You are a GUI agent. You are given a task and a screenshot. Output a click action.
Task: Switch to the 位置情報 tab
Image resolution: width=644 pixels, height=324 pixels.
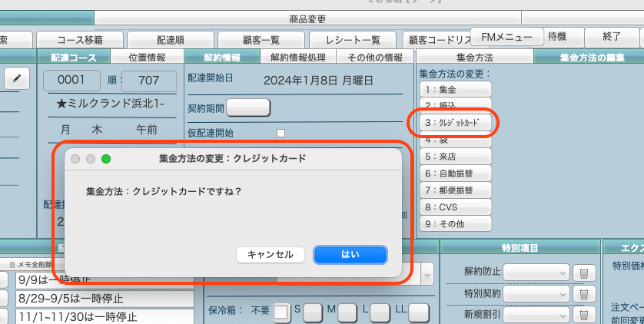pos(146,57)
